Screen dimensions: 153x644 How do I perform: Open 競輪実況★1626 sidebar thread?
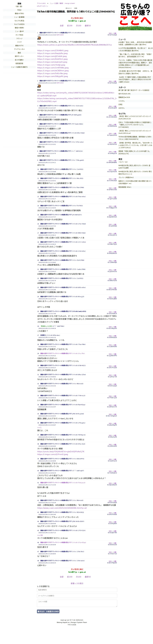[124, 98]
